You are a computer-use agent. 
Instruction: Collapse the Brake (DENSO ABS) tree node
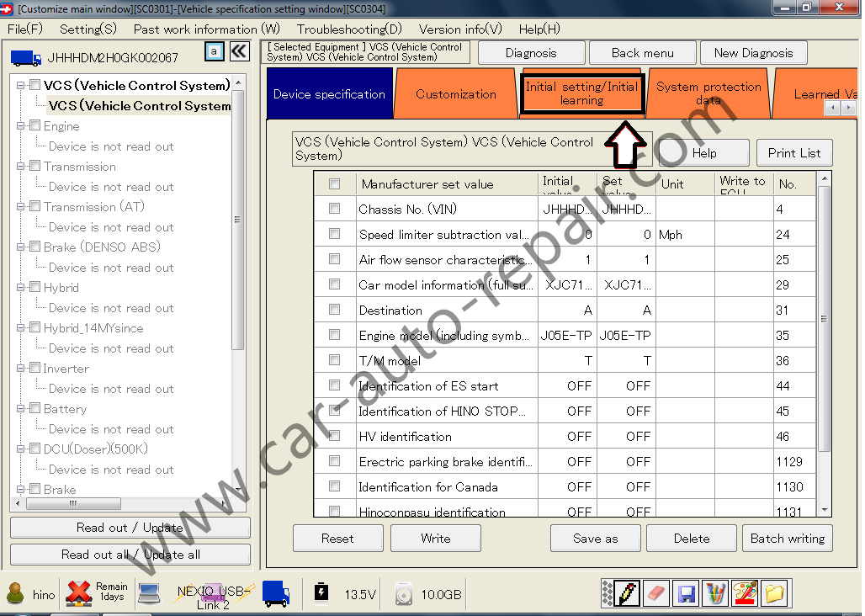21,247
